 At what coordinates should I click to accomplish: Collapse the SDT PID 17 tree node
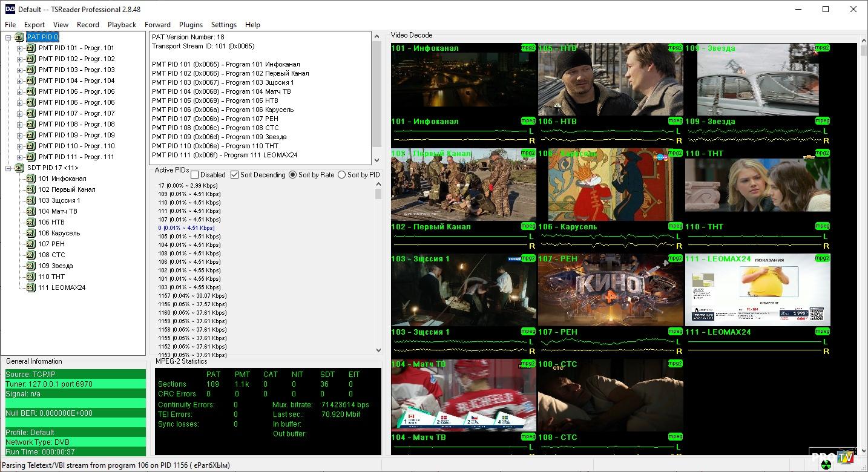tap(8, 168)
